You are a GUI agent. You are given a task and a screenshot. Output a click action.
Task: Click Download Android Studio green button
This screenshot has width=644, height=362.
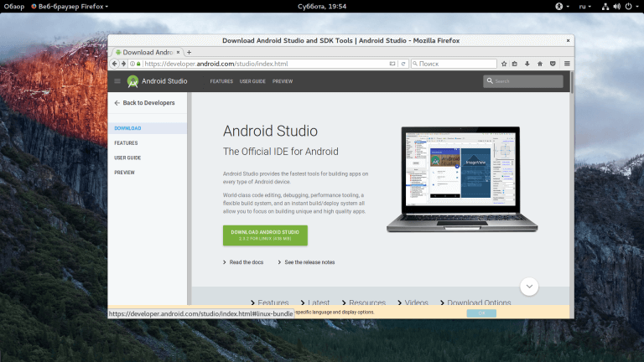pos(265,235)
